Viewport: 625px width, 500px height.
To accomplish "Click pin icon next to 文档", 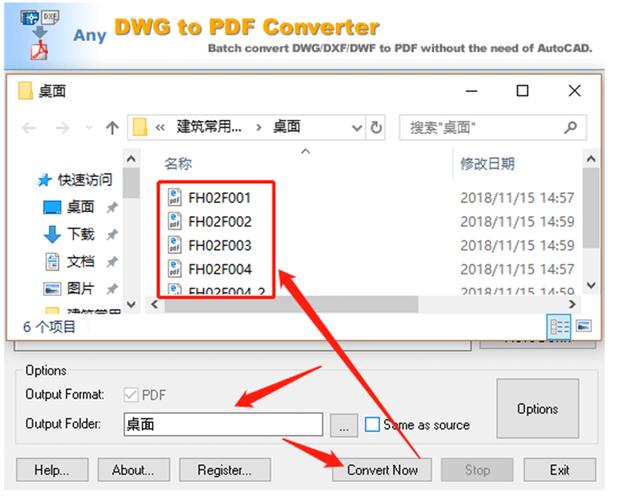I will pyautogui.click(x=112, y=262).
